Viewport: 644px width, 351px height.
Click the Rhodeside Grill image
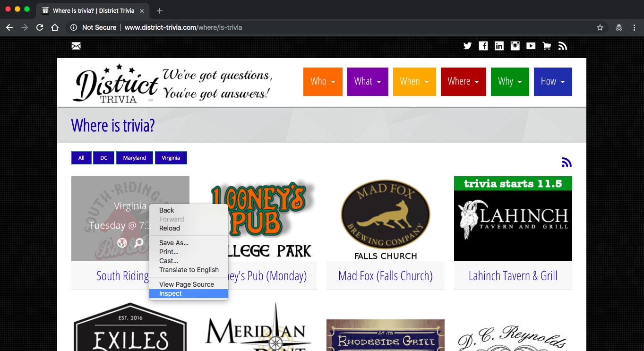[x=386, y=335]
